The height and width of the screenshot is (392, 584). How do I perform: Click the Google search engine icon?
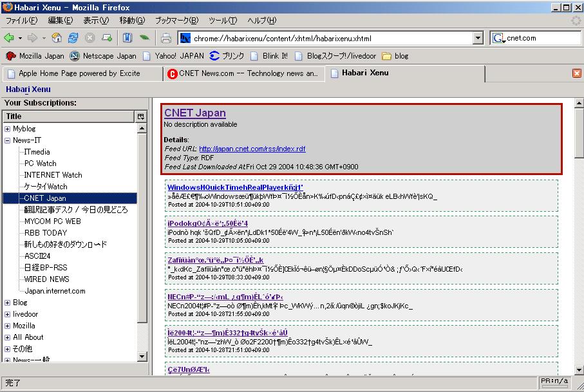[498, 38]
